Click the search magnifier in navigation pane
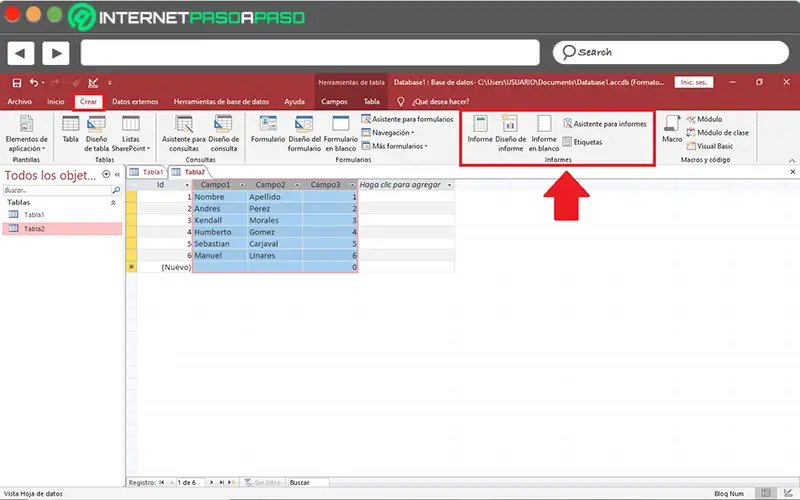 116,190
